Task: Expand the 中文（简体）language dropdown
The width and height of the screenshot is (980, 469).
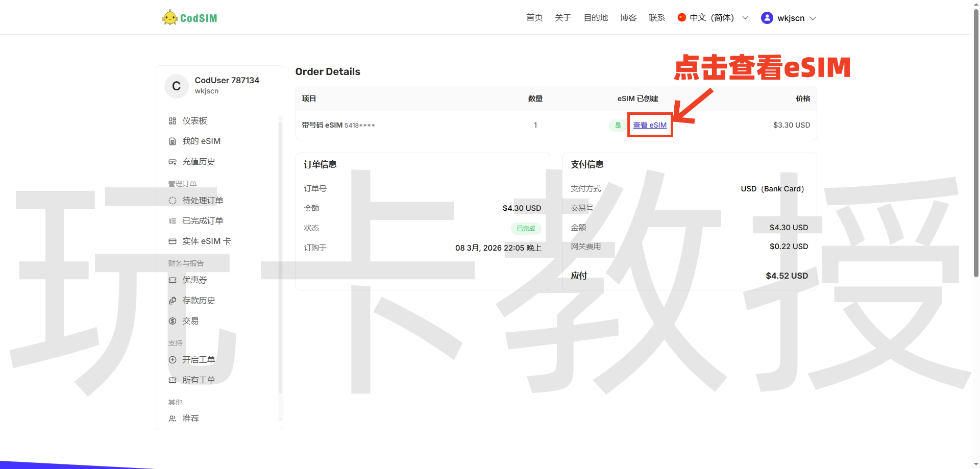Action: 745,17
